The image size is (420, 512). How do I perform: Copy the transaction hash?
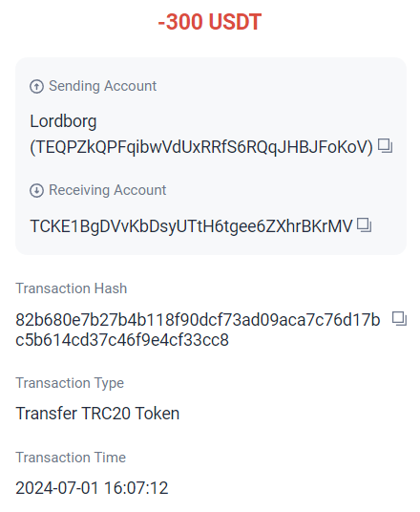click(399, 319)
